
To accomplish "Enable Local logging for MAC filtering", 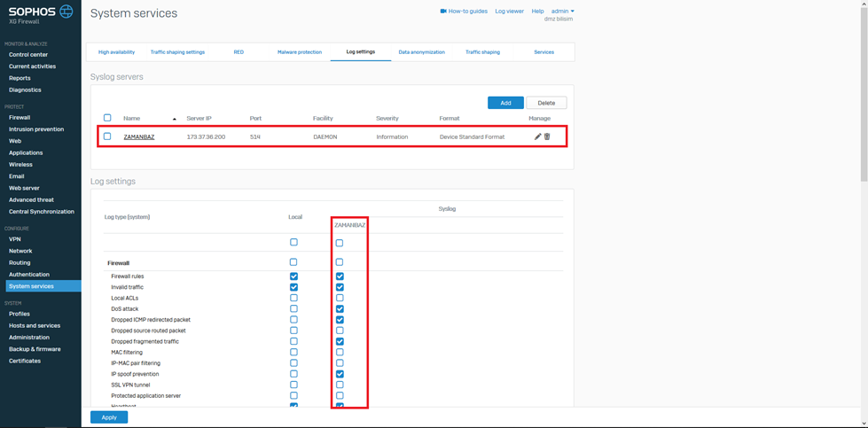I will [293, 353].
